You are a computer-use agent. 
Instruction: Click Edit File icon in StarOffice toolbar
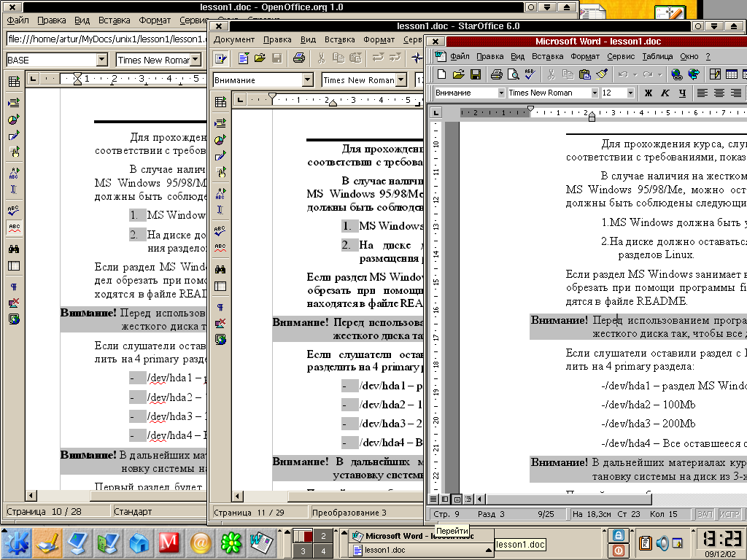click(220, 58)
